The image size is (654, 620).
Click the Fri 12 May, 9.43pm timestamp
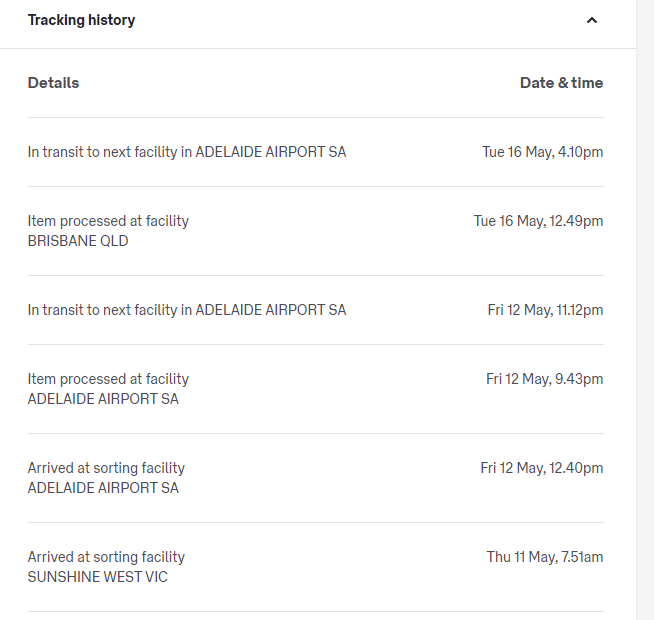point(544,379)
